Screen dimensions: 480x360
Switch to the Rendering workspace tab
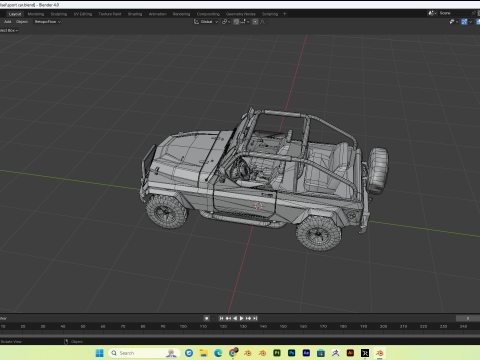(181, 14)
